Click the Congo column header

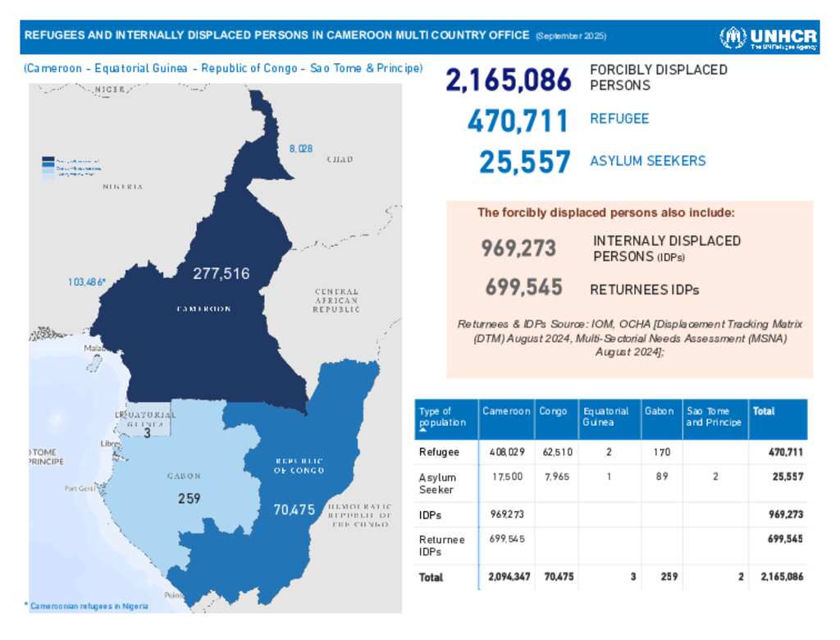[553, 411]
